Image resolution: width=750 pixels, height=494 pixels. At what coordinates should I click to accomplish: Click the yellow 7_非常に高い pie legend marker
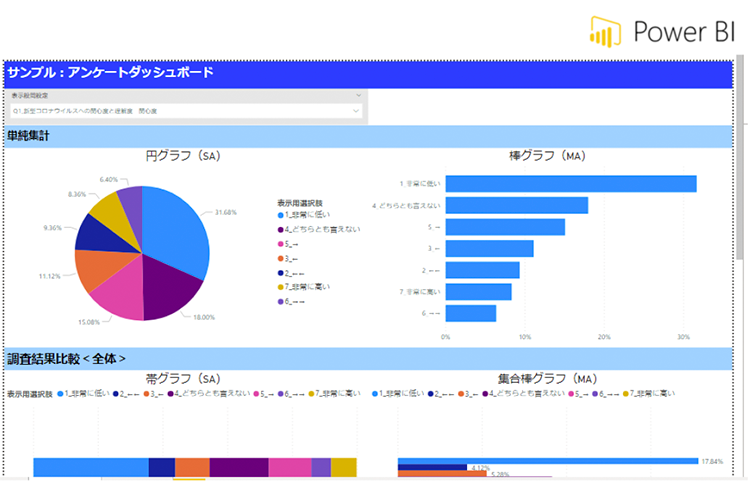[x=281, y=286]
